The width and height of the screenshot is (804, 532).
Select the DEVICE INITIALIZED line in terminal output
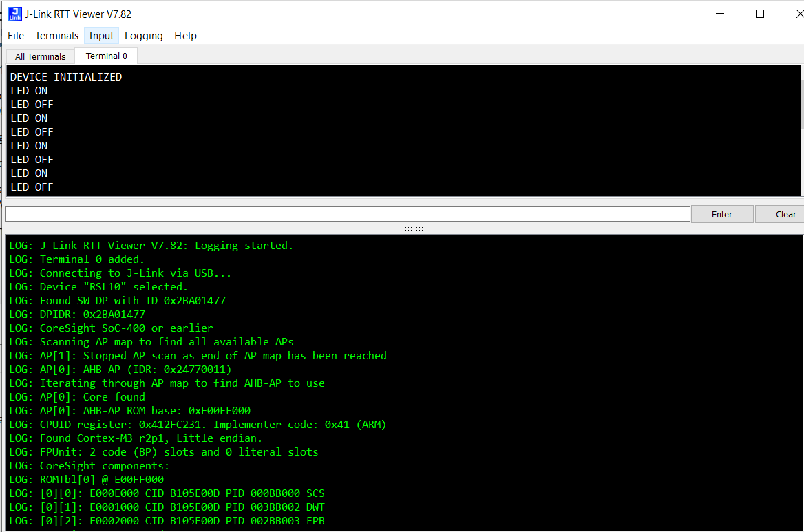66,76
